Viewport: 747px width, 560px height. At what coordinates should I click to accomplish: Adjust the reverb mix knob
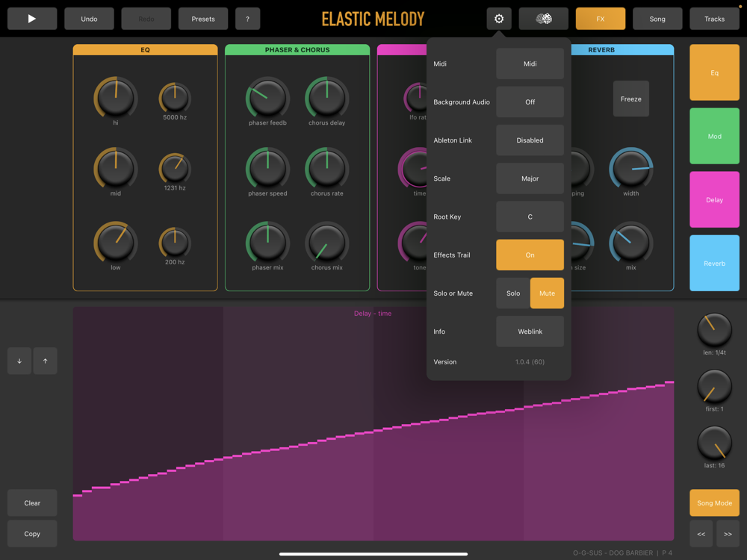coord(630,243)
